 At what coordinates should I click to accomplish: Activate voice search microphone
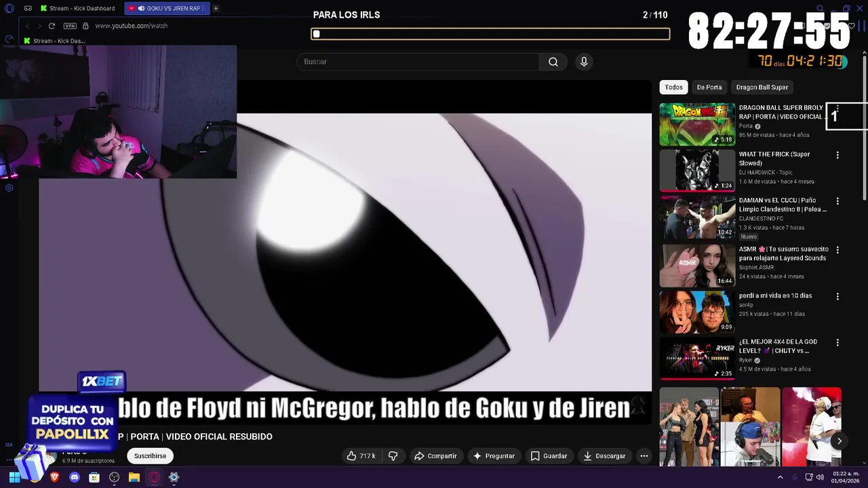point(584,62)
